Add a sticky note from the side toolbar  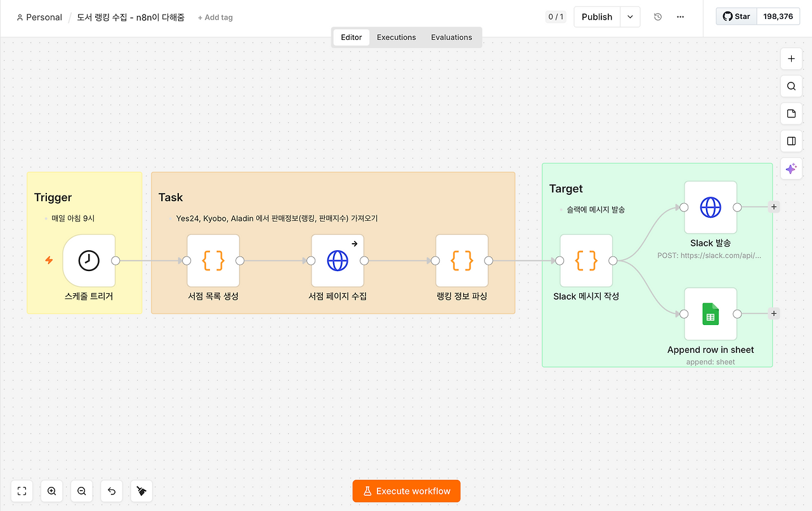[791, 114]
